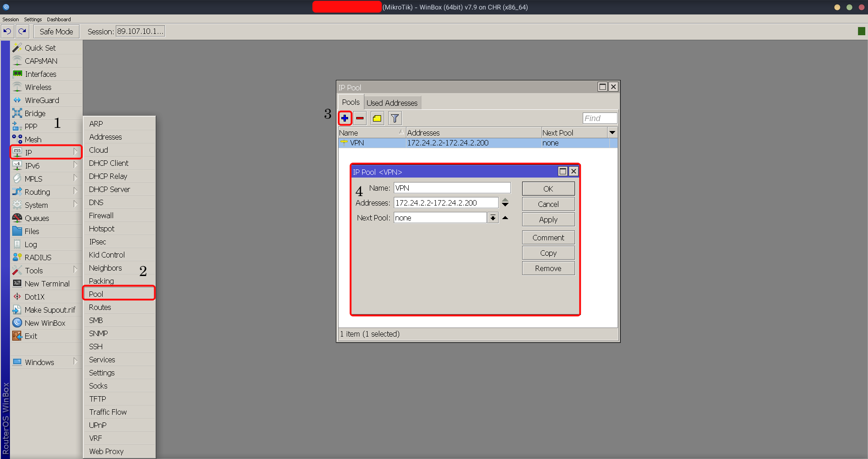Viewport: 868px width, 459px height.
Task: Switch to the Pools tab
Action: click(351, 102)
